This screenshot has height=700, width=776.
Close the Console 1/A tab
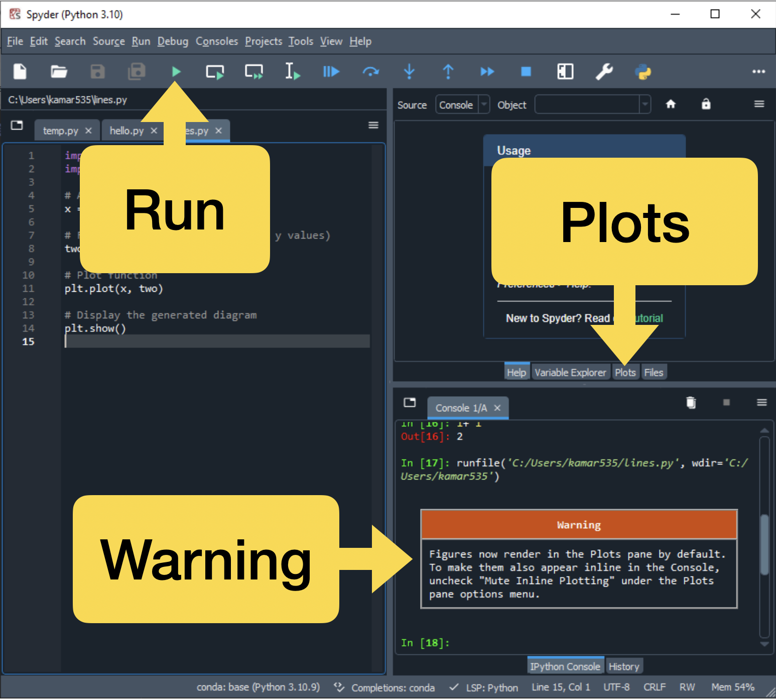pos(497,408)
